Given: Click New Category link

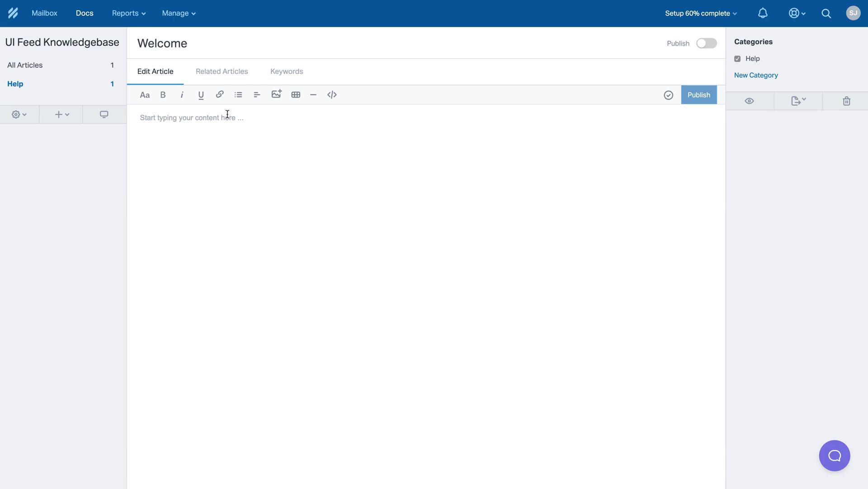Looking at the screenshot, I should [x=756, y=75].
